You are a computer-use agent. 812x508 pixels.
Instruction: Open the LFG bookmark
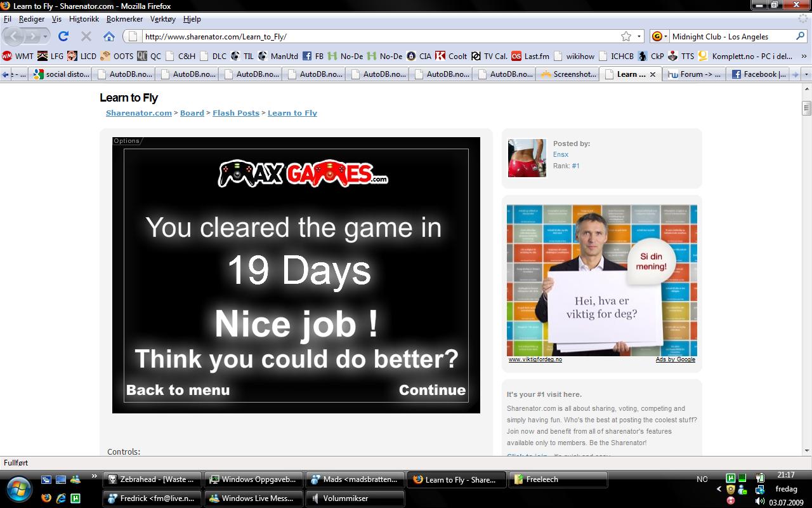click(x=51, y=56)
